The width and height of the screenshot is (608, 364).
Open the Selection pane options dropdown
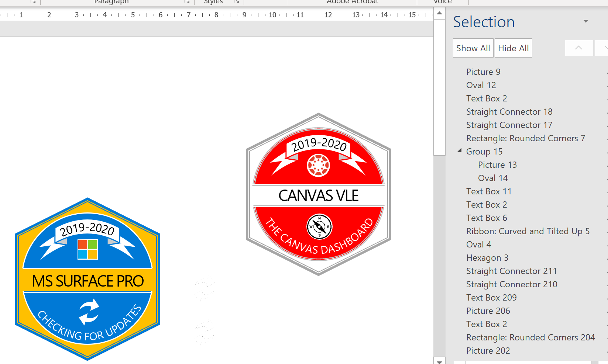pyautogui.click(x=585, y=21)
